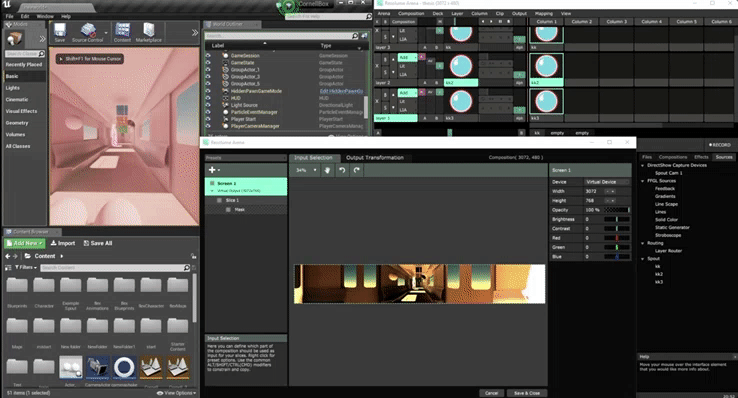
Task: Toggle the Slice 1 enable checkbox
Action: coord(219,200)
